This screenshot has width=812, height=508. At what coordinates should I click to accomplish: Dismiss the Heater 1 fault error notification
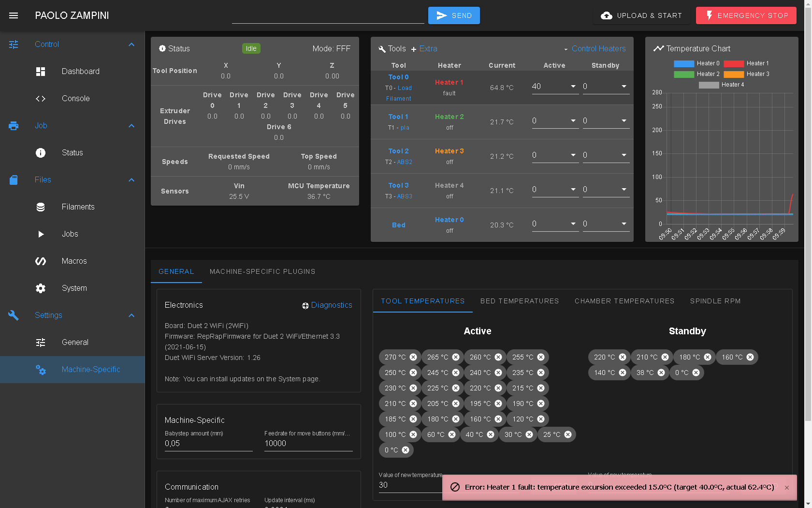click(787, 488)
